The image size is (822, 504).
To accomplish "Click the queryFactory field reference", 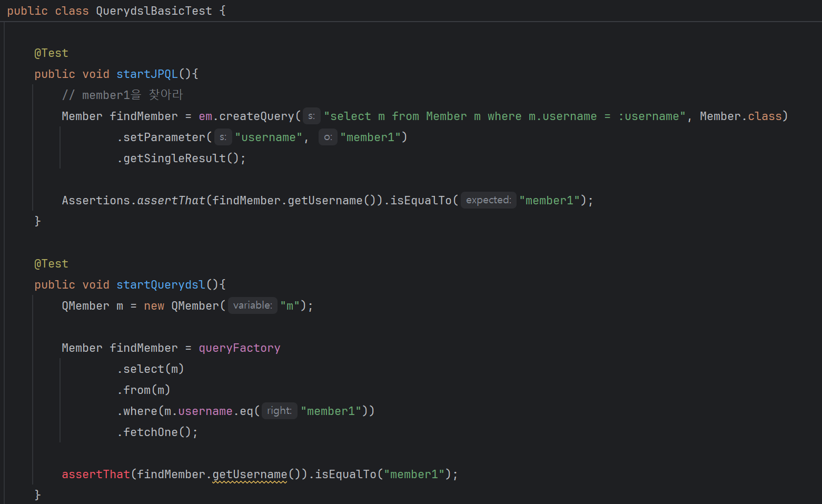I will (240, 348).
